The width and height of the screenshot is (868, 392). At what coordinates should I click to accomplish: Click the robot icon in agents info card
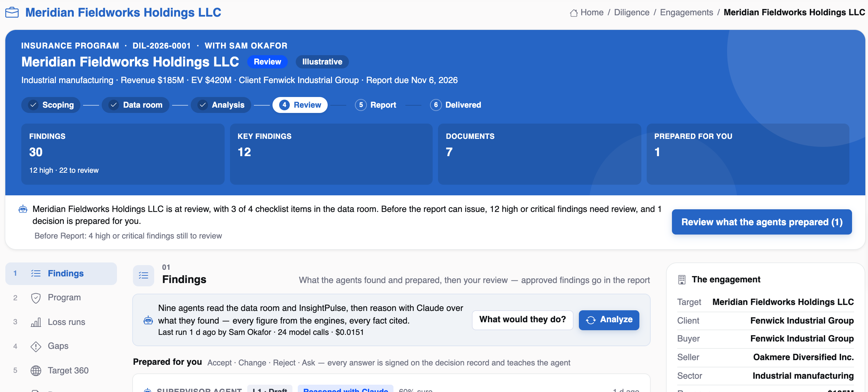pyautogui.click(x=148, y=320)
